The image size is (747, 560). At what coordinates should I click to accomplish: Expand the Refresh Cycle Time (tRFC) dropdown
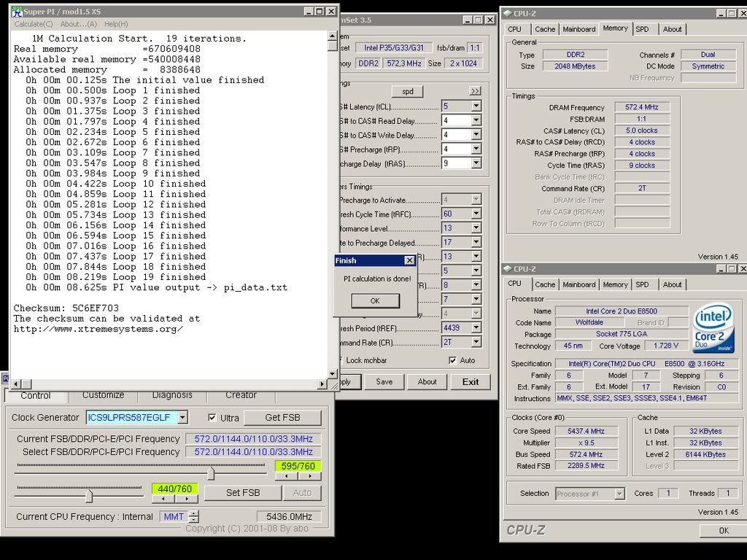tap(476, 214)
